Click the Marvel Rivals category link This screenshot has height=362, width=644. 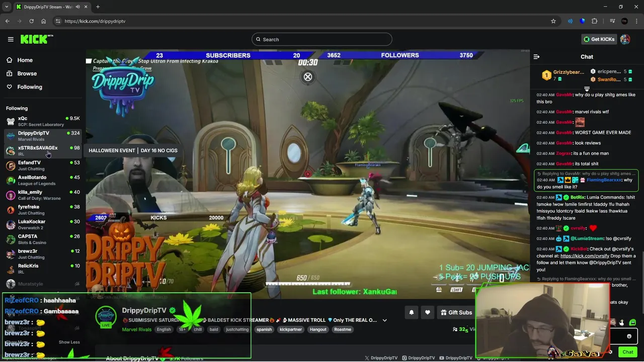pyautogui.click(x=137, y=329)
